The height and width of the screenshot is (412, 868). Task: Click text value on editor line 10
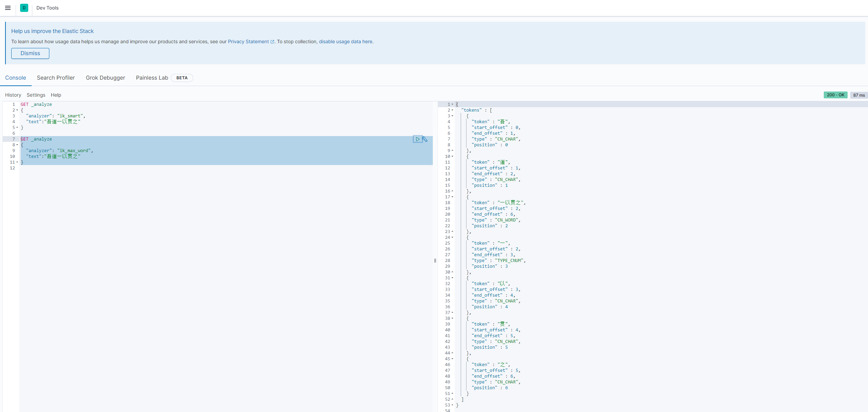pos(62,156)
